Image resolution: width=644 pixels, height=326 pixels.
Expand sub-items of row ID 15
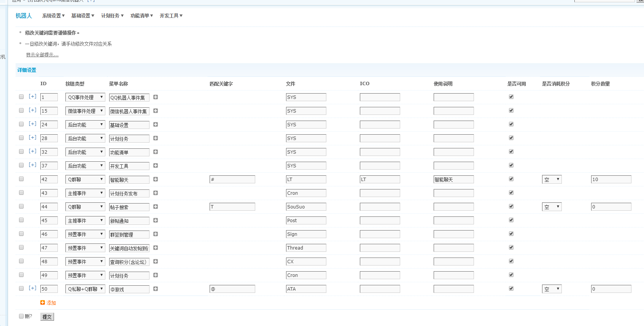pos(33,110)
